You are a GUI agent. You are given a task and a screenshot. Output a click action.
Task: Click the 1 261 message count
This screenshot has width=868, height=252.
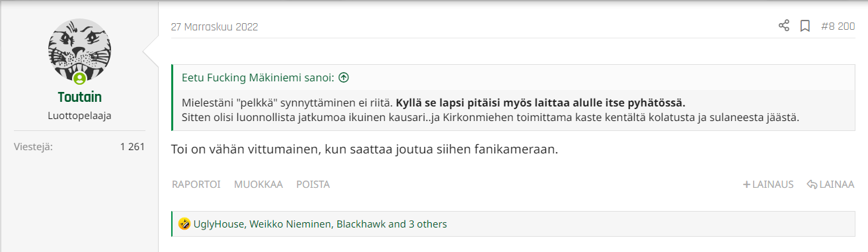click(x=132, y=147)
